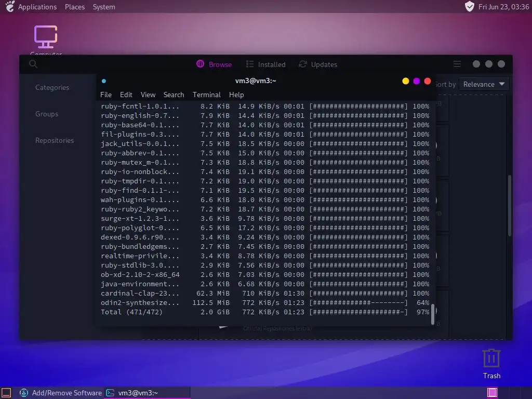Click the yellow minimize dot on the terminal

[x=405, y=81]
